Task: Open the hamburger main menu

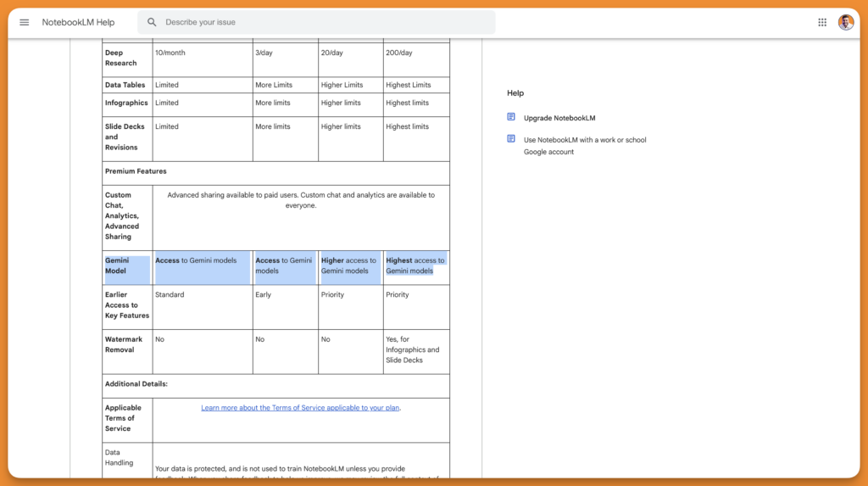Action: click(24, 22)
